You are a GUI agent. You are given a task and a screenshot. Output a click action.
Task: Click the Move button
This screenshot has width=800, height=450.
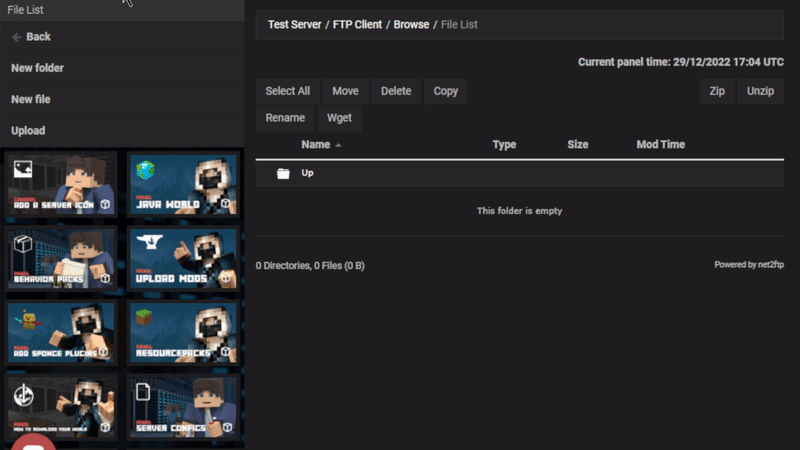click(x=345, y=91)
